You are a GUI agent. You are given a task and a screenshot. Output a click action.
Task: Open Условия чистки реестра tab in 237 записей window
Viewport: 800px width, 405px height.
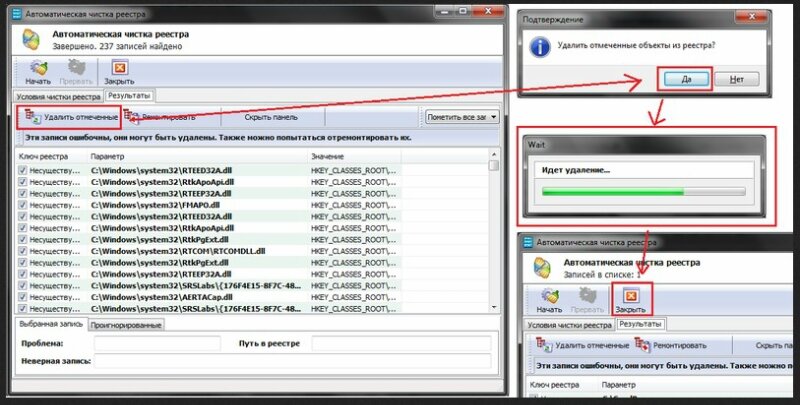click(58, 96)
